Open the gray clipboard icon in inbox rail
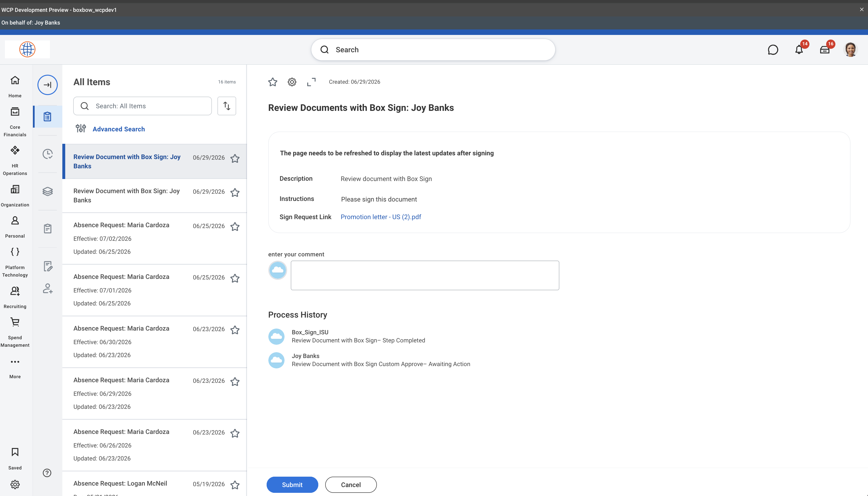Screen dimensions: 868x496 click(x=47, y=229)
